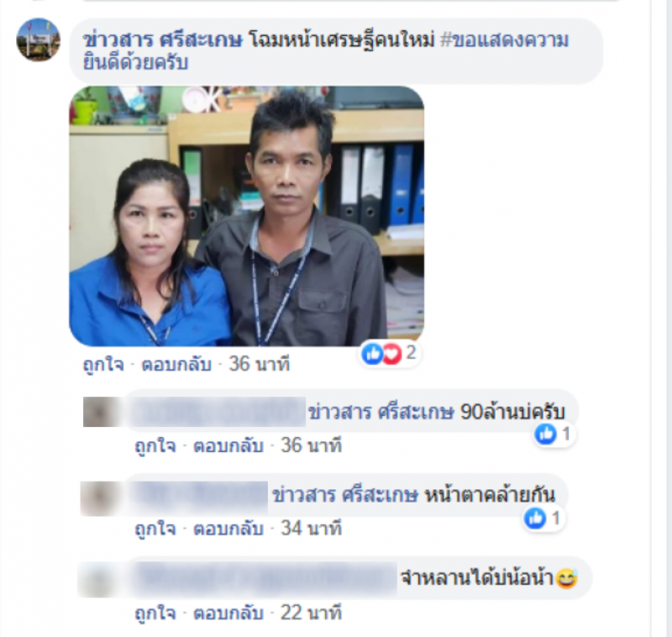Click the 36 นาที timestamp under the photo
672x637 pixels.
[x=260, y=365]
